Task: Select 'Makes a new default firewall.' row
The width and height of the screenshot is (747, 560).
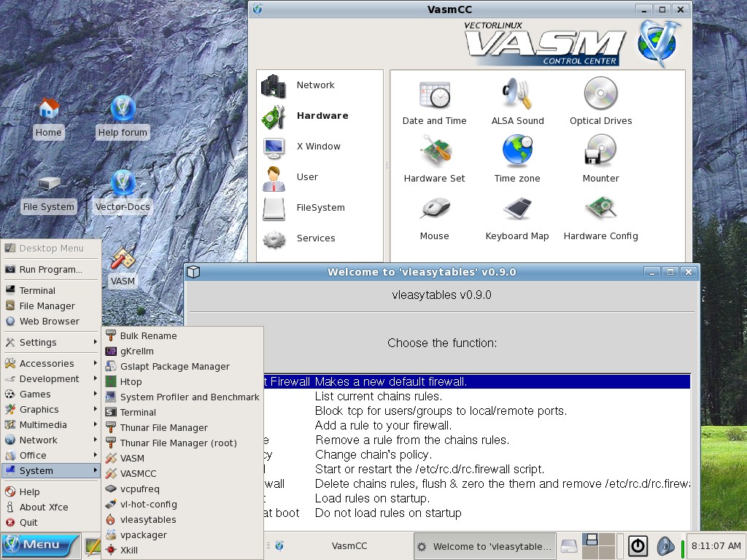Action: pyautogui.click(x=477, y=381)
